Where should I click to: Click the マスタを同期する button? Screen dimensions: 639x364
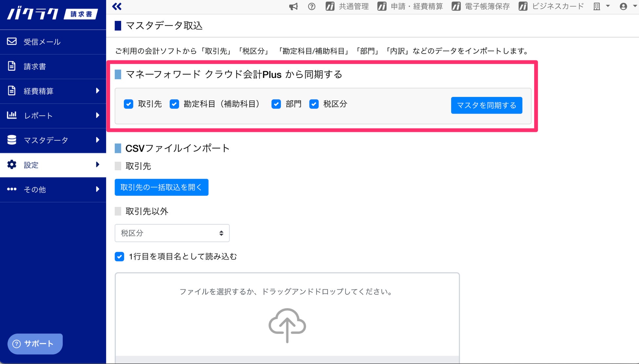486,105
